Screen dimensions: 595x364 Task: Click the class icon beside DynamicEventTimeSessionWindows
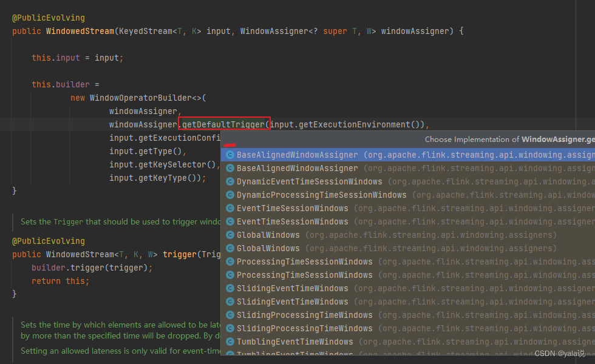tap(229, 181)
